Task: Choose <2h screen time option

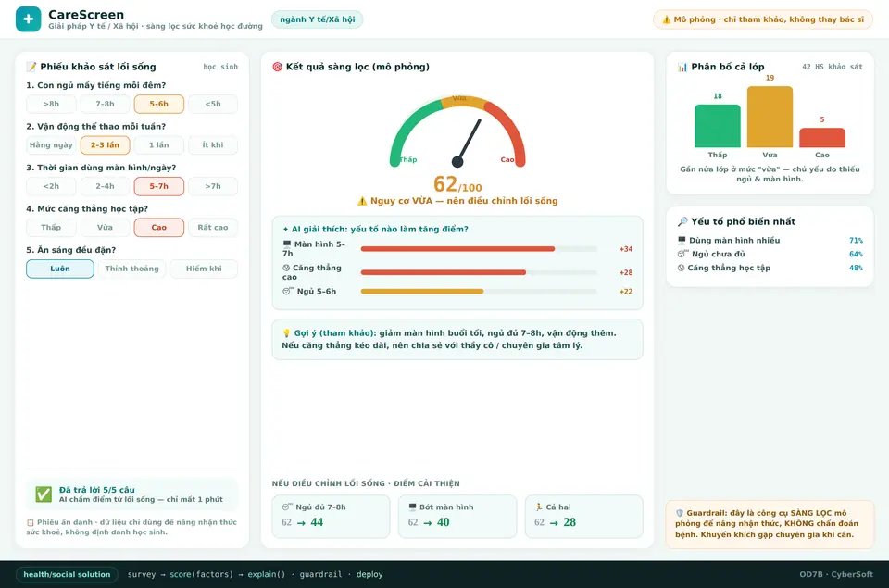Action: pos(51,186)
